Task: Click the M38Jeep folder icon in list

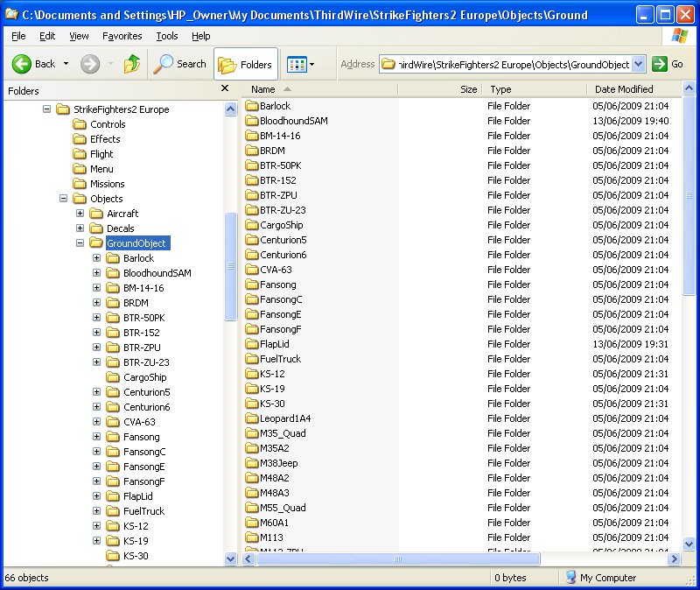Action: [252, 463]
